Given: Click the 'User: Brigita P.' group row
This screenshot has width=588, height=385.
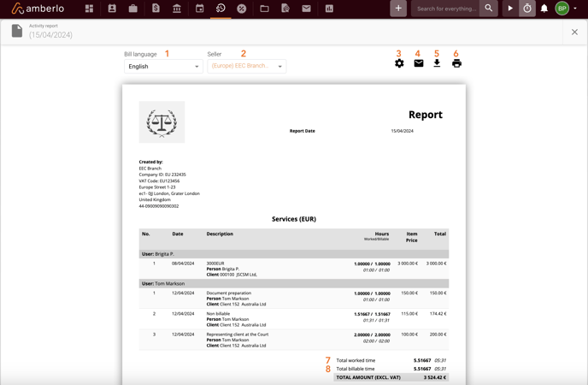Looking at the screenshot, I should coord(294,254).
